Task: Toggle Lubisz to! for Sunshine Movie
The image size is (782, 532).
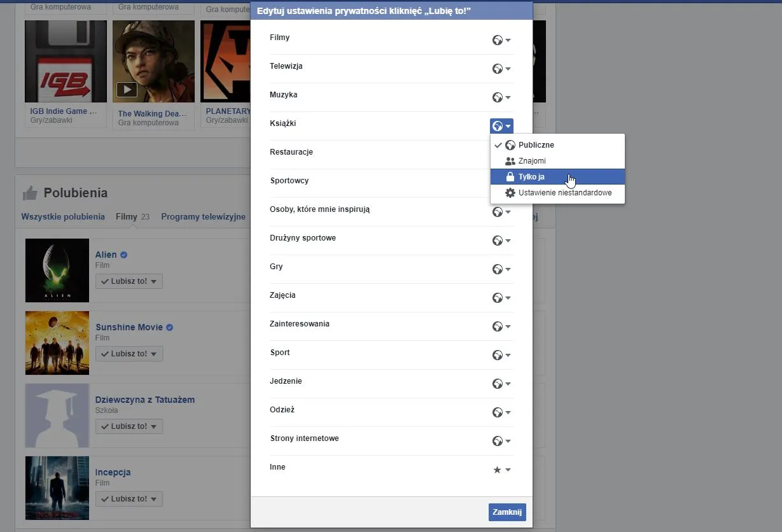Action: pos(129,353)
